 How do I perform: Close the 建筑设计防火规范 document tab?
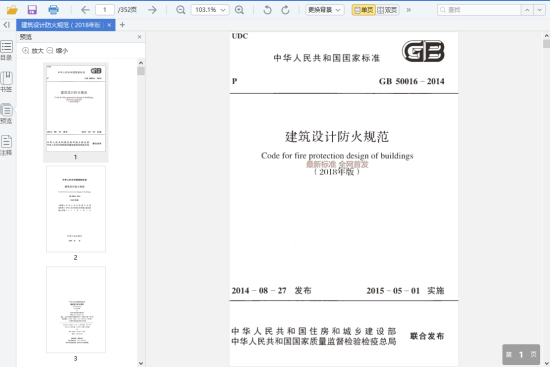[109, 25]
